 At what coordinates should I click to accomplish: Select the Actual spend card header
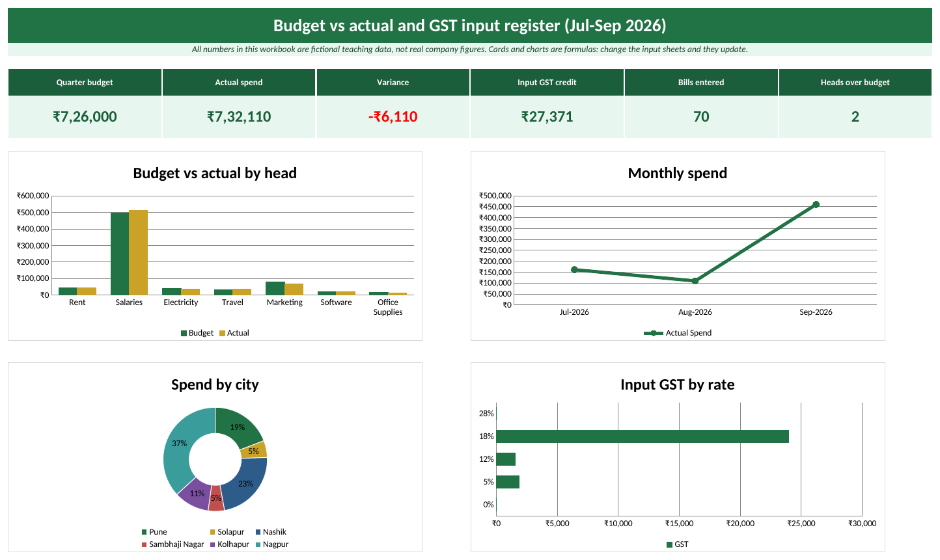[239, 83]
